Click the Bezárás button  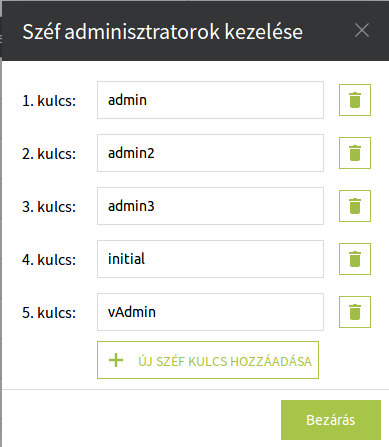click(331, 420)
